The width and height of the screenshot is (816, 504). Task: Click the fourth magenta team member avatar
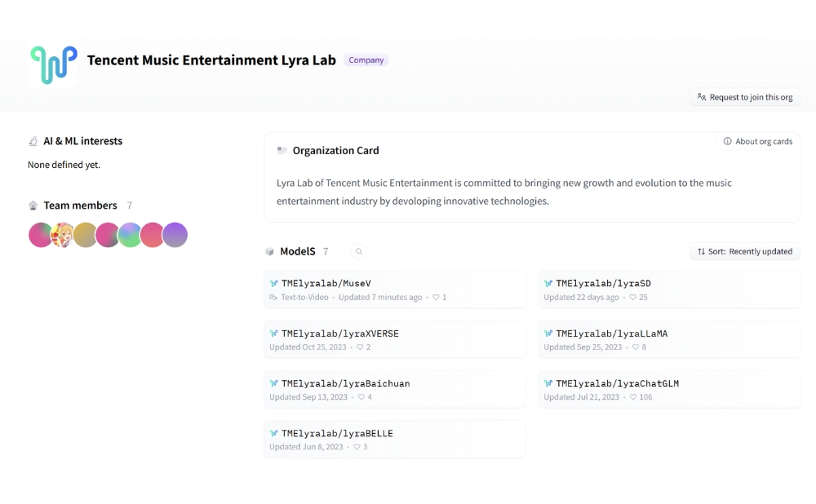click(107, 235)
